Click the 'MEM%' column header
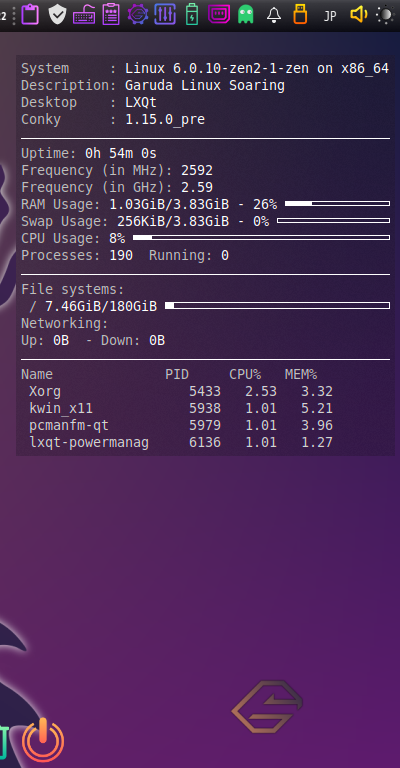Image resolution: width=400 pixels, height=768 pixels. coord(301,374)
